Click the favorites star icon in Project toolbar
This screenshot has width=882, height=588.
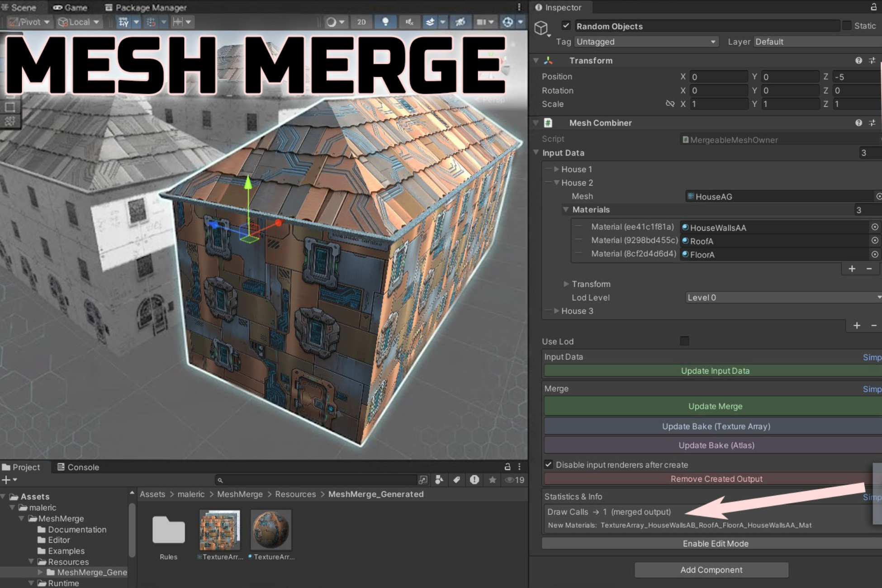click(492, 480)
